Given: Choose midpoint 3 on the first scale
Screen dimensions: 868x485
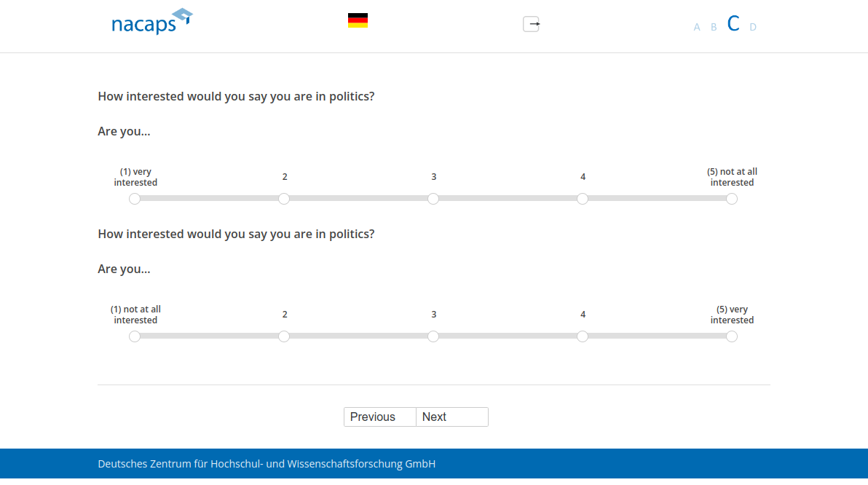Looking at the screenshot, I should click(x=433, y=199).
